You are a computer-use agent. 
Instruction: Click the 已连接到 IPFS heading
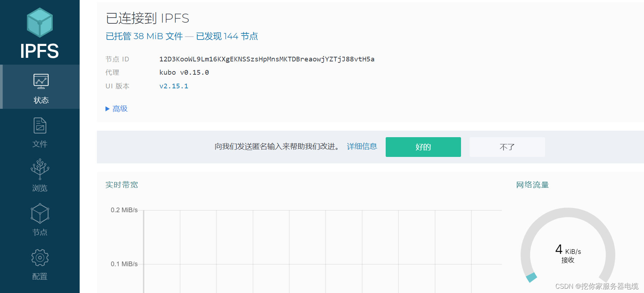(x=147, y=18)
